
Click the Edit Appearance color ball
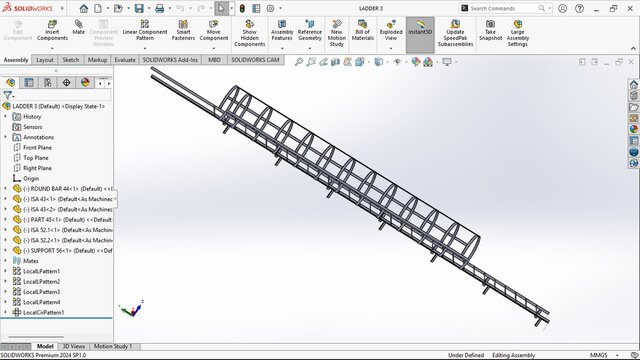pyautogui.click(x=416, y=62)
